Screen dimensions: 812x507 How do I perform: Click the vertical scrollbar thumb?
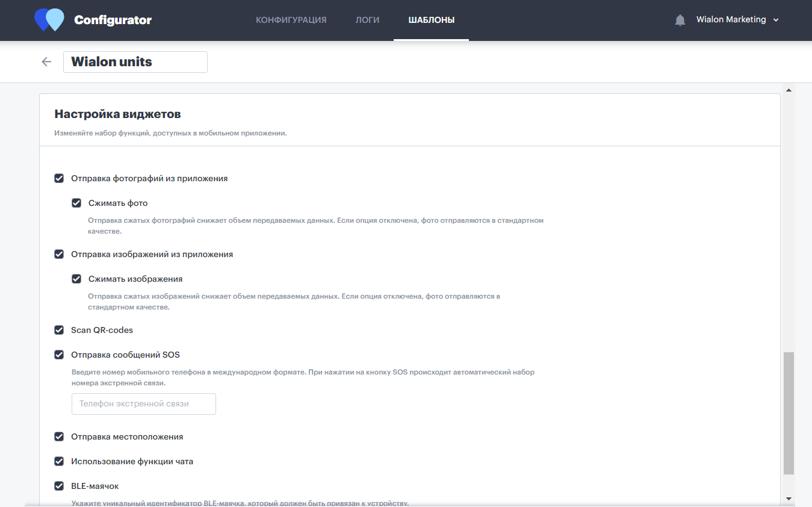pyautogui.click(x=789, y=413)
